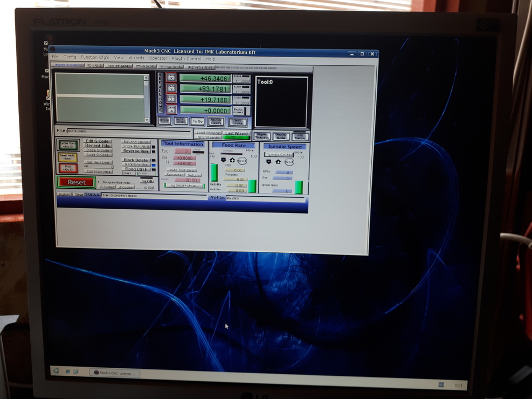Click the large red Reset button
532x399 pixels.
point(76,182)
